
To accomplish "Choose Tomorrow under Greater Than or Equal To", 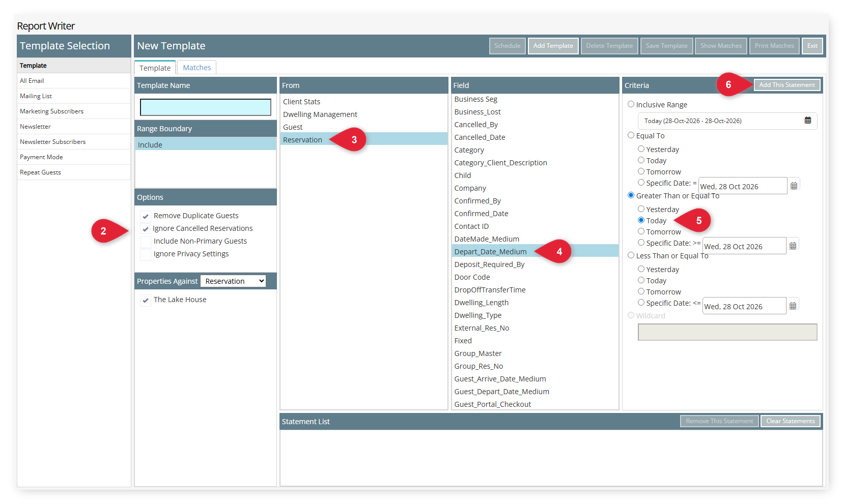I will [x=641, y=231].
